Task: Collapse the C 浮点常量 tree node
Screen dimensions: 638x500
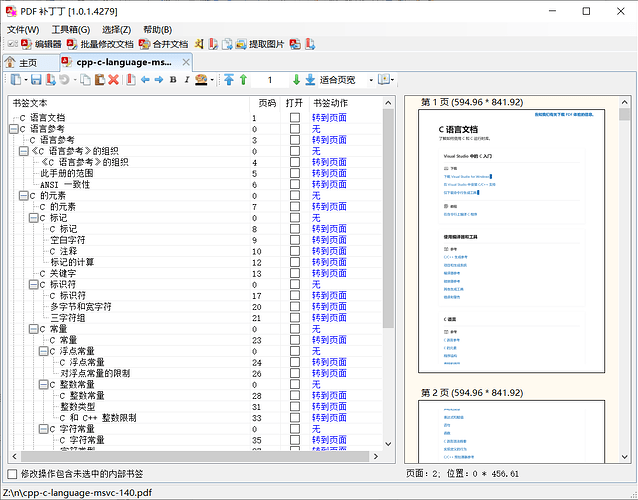Action: (x=44, y=351)
